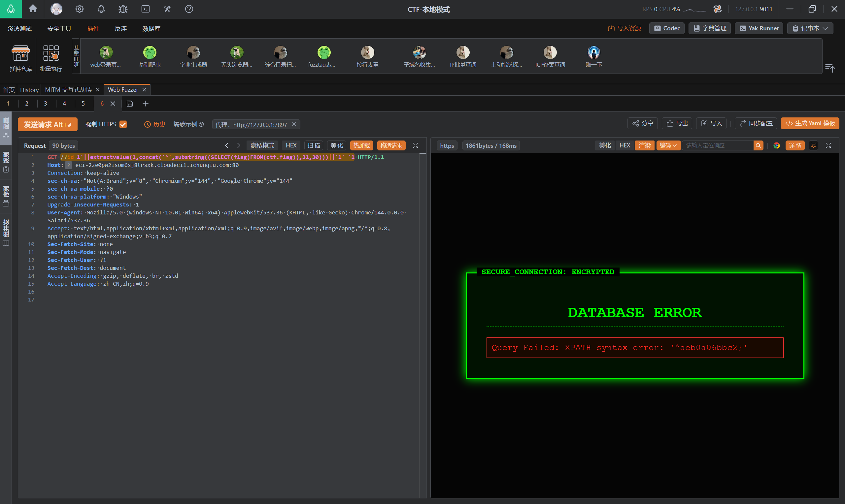
Task: Open the notification bell icon
Action: click(x=101, y=9)
